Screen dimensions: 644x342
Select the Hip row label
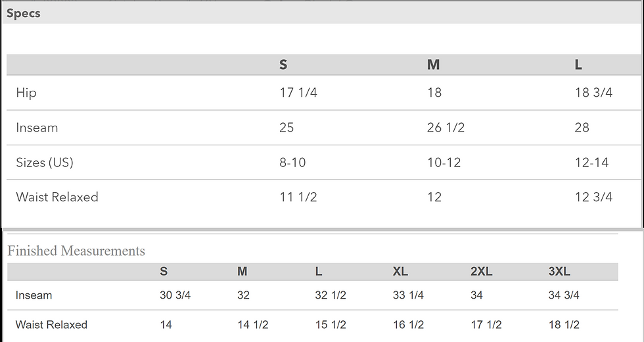tap(26, 93)
